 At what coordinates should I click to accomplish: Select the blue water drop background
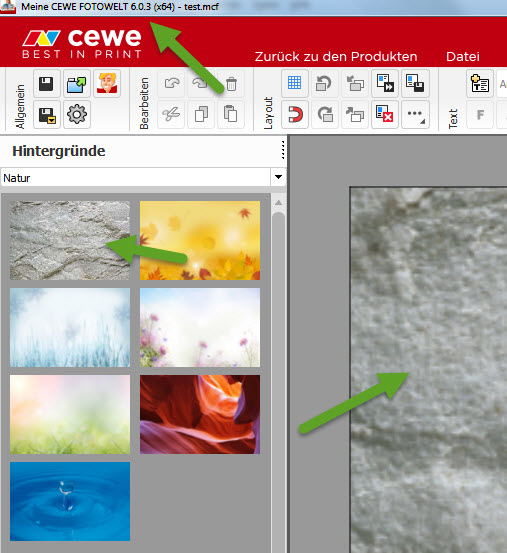[x=70, y=501]
